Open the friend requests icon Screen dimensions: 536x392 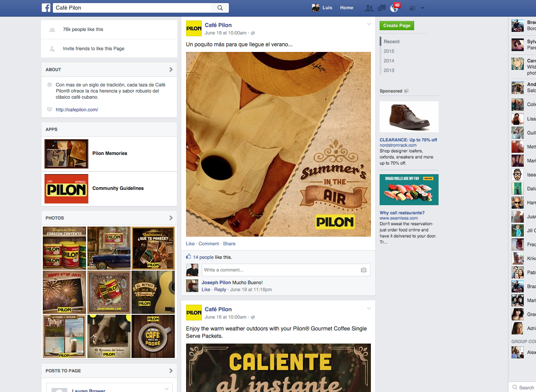click(369, 8)
